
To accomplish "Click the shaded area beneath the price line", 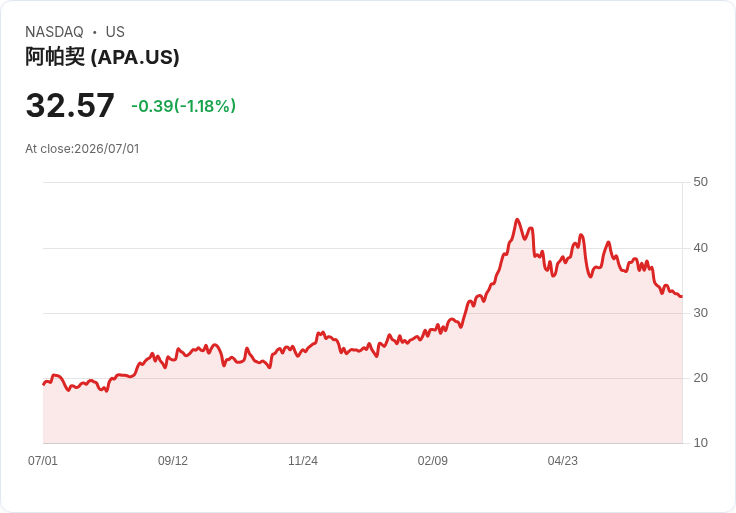I will (x=362, y=404).
